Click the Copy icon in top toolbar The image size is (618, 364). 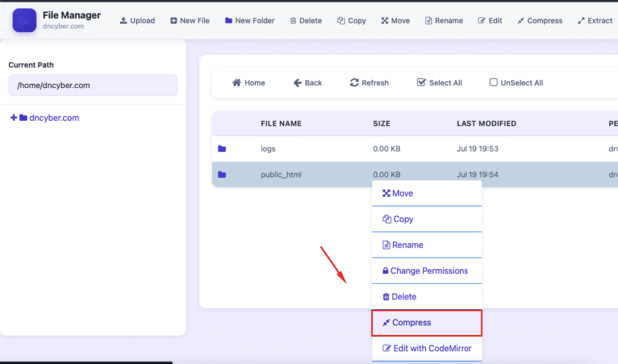[x=341, y=21]
